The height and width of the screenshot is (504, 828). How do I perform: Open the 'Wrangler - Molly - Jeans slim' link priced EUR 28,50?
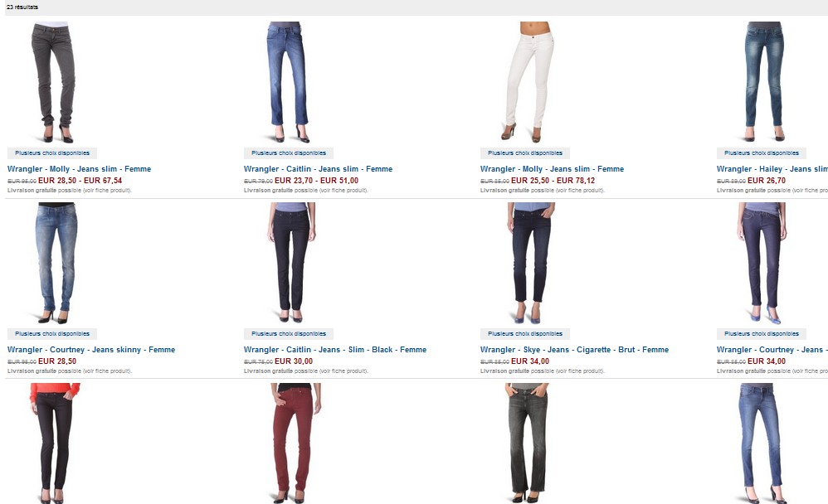click(79, 169)
